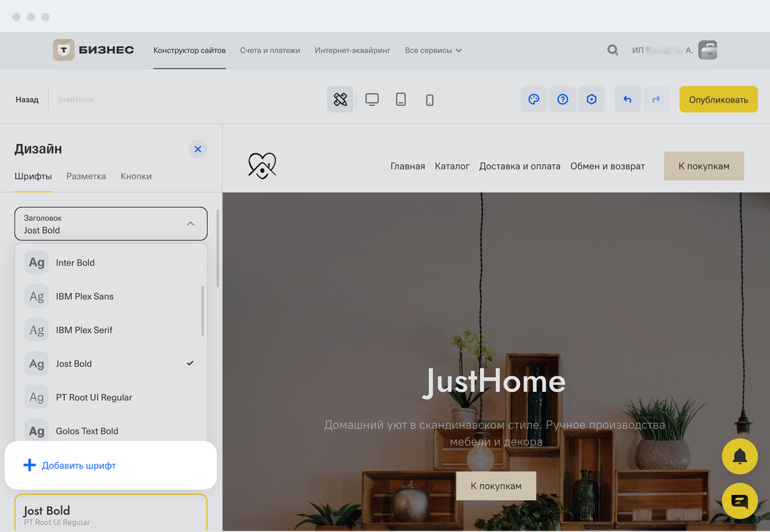Switch to the Разметка tab
Image resolution: width=770 pixels, height=532 pixels.
(86, 176)
